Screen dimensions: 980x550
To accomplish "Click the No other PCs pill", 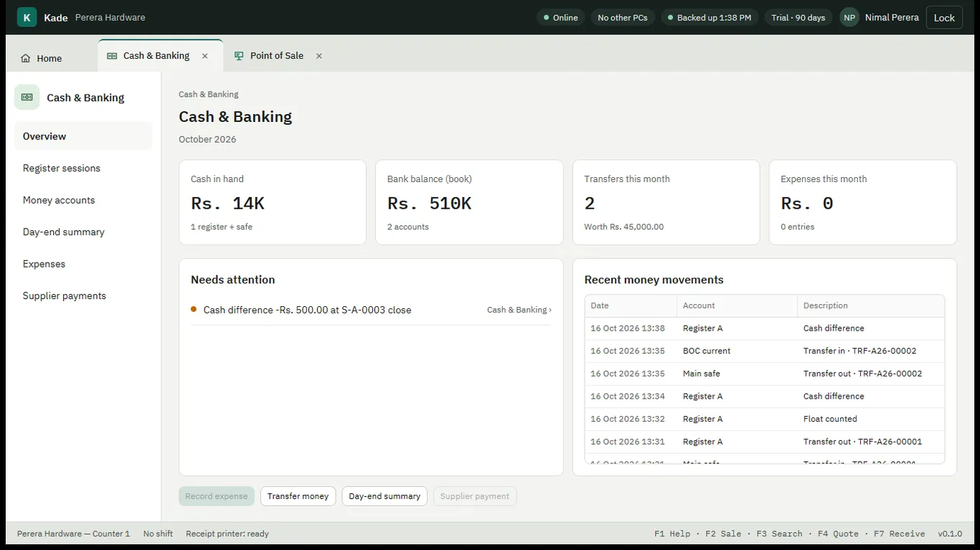I will pos(623,17).
